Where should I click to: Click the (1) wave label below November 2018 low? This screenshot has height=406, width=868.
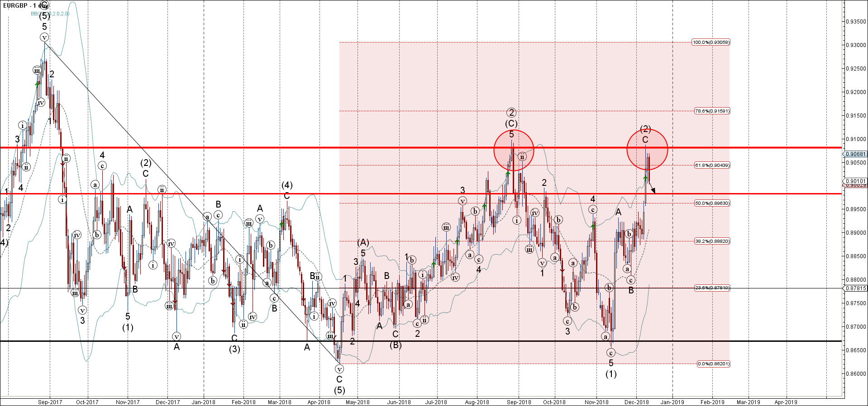[611, 374]
